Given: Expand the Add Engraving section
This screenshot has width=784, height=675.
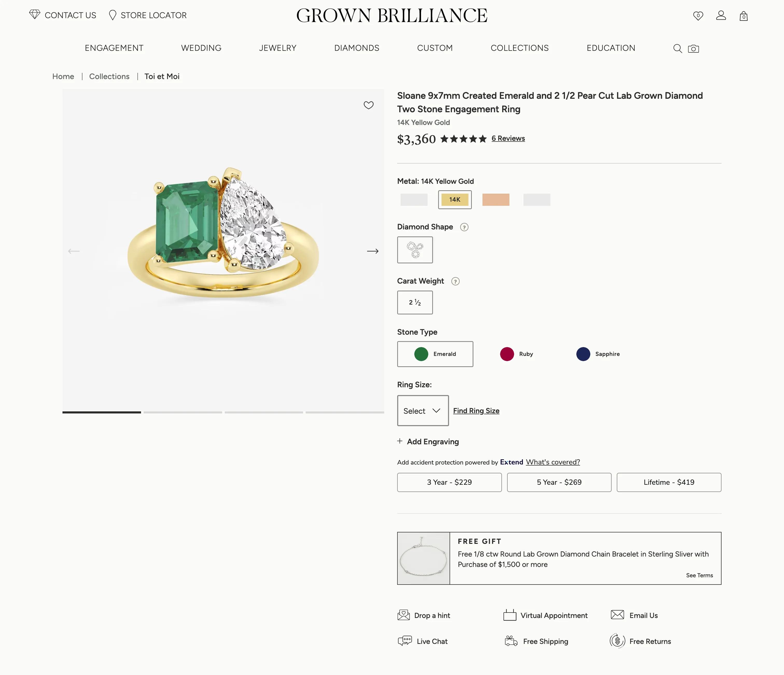Looking at the screenshot, I should coord(428,441).
